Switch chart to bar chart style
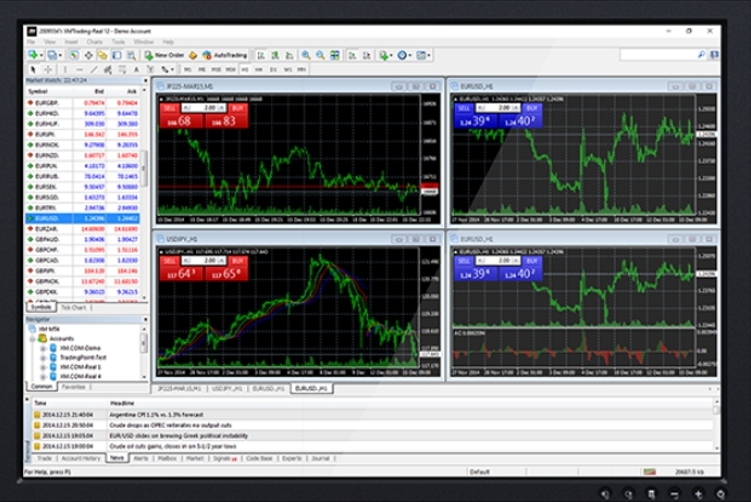Viewport: 751px width, 502px height. tap(261, 55)
